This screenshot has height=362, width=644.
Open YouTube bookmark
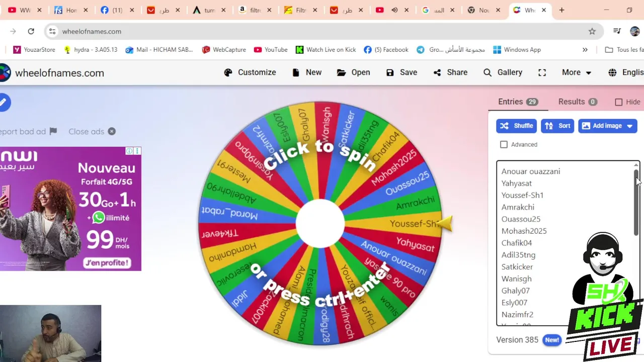point(271,50)
